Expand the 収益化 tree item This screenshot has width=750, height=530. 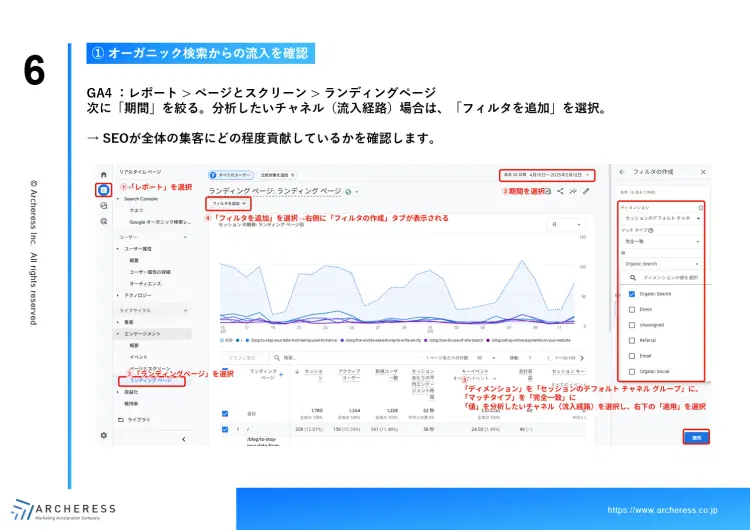[118, 392]
